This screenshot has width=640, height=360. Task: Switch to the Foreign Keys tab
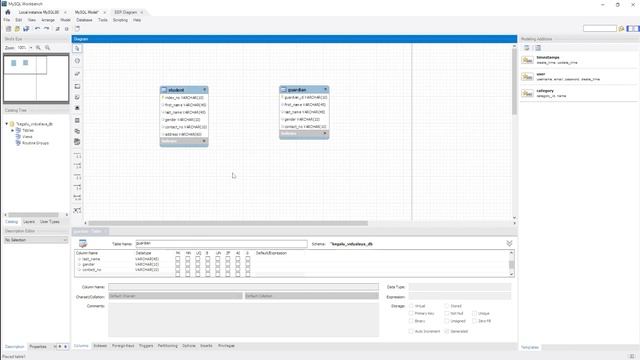[123, 346]
